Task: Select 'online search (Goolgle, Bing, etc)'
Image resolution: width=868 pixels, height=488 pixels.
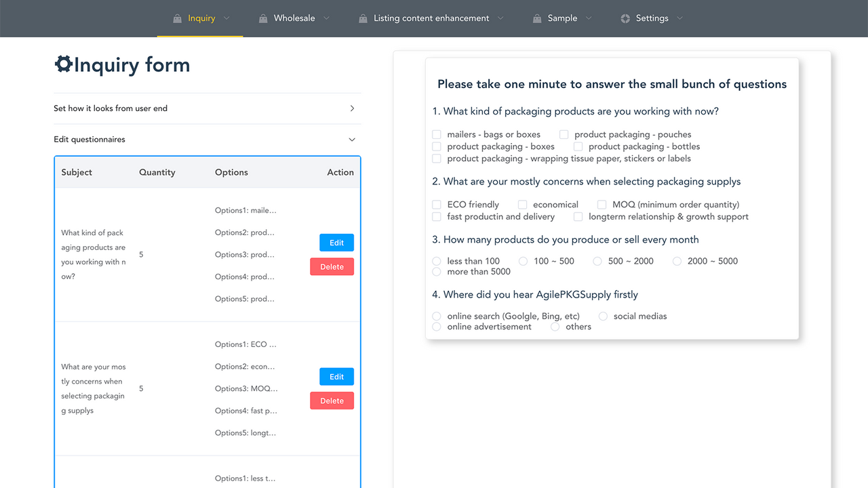Action: click(x=437, y=317)
